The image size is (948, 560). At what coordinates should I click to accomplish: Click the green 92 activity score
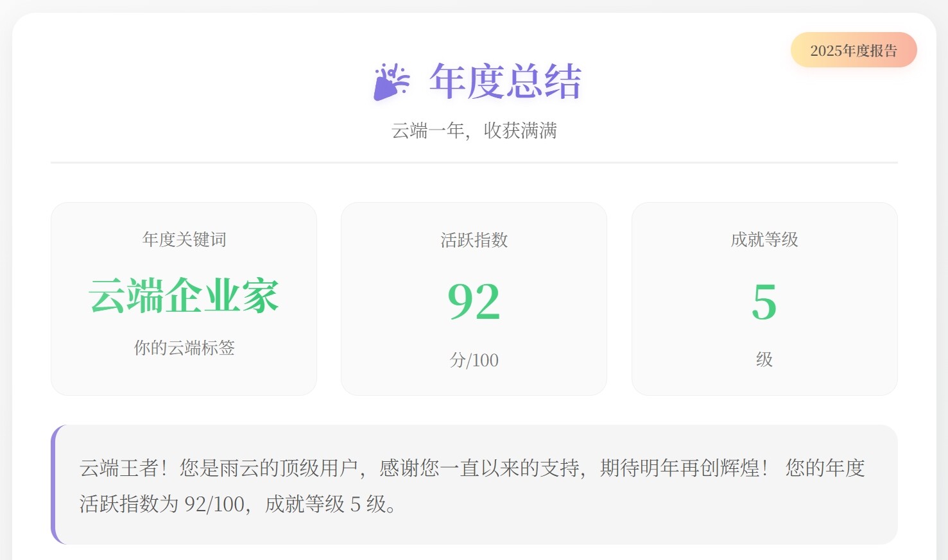(474, 301)
